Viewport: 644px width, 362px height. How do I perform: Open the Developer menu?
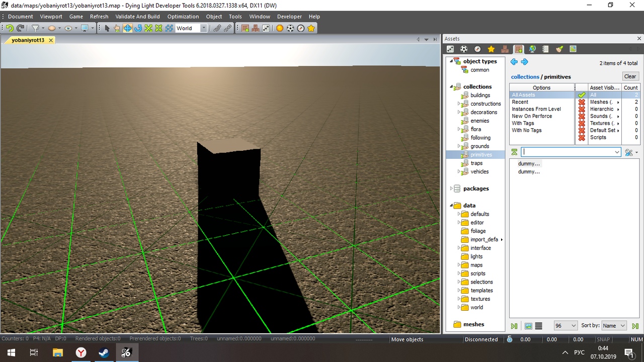(290, 17)
